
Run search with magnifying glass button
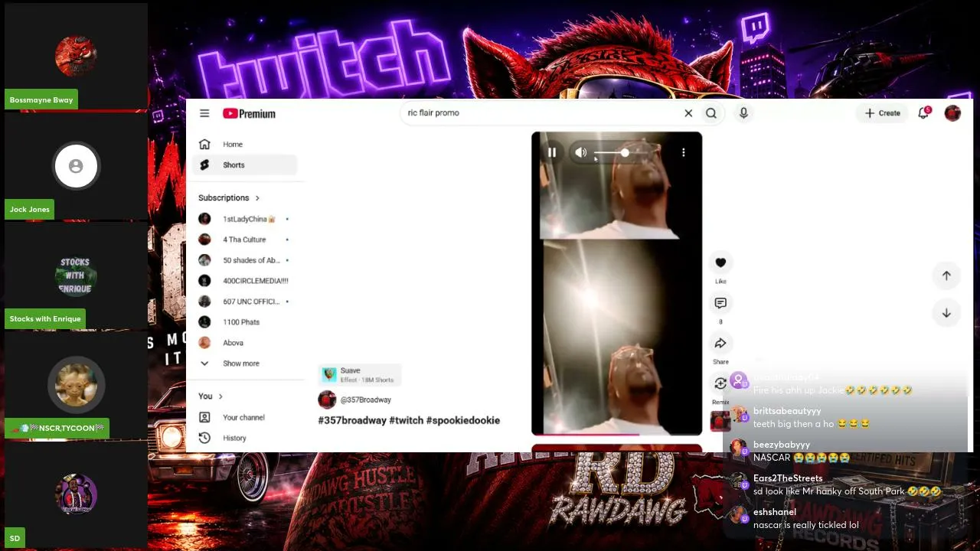tap(711, 113)
